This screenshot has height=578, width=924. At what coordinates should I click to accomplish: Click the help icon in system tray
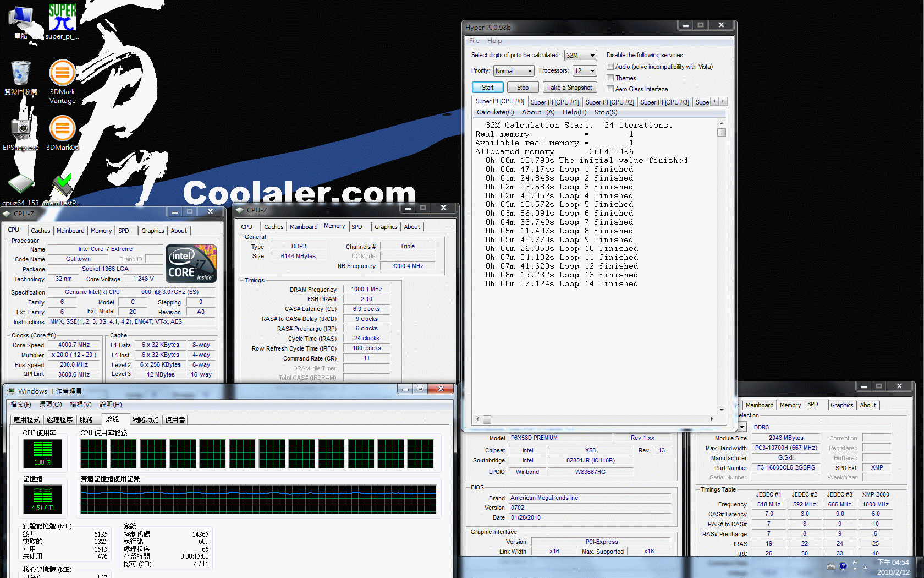843,566
